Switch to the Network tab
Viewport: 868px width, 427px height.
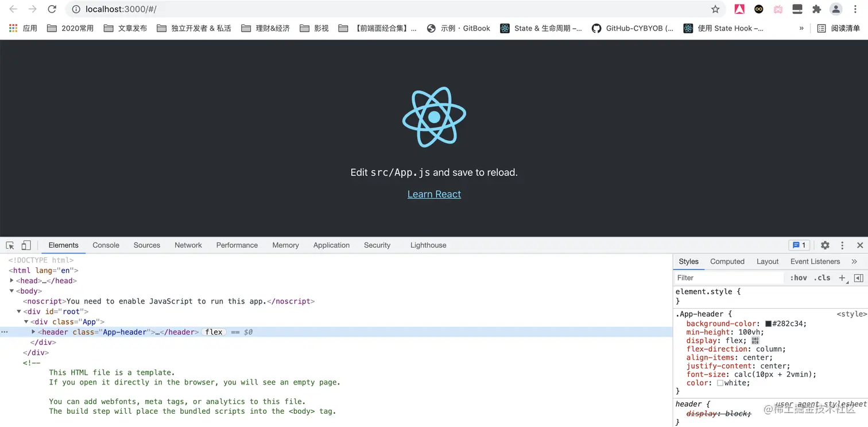pyautogui.click(x=188, y=245)
